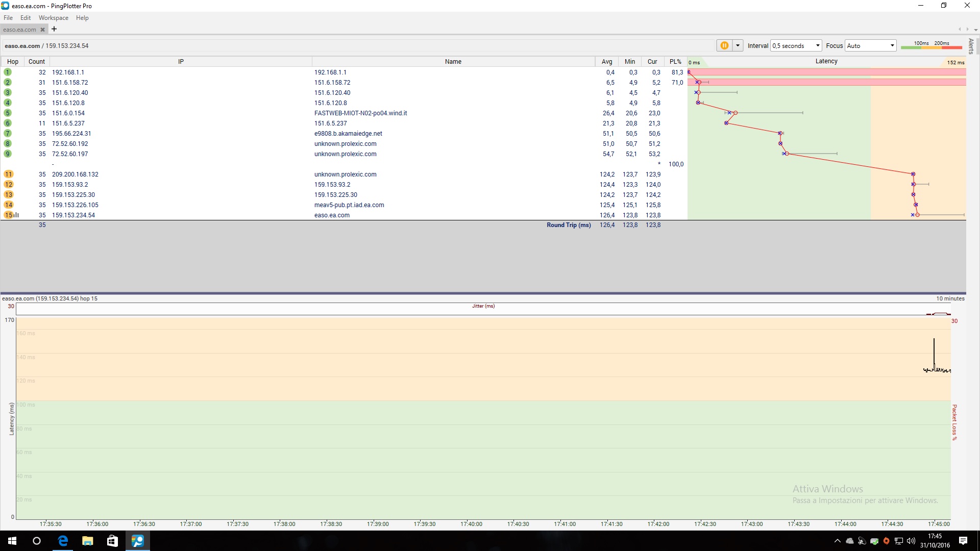
Task: Click the tab scroll left arrow
Action: [960, 30]
